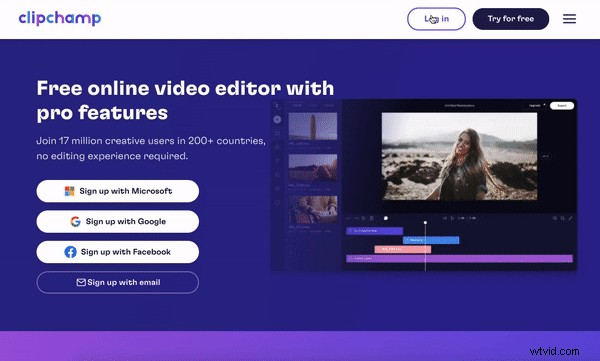
Task: Click the bottom media thumbnail in the editor preview
Action: [313, 209]
